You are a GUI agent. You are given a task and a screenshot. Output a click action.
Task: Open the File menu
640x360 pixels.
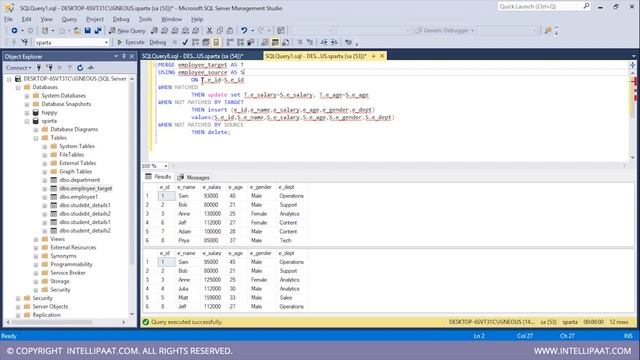tap(9, 19)
